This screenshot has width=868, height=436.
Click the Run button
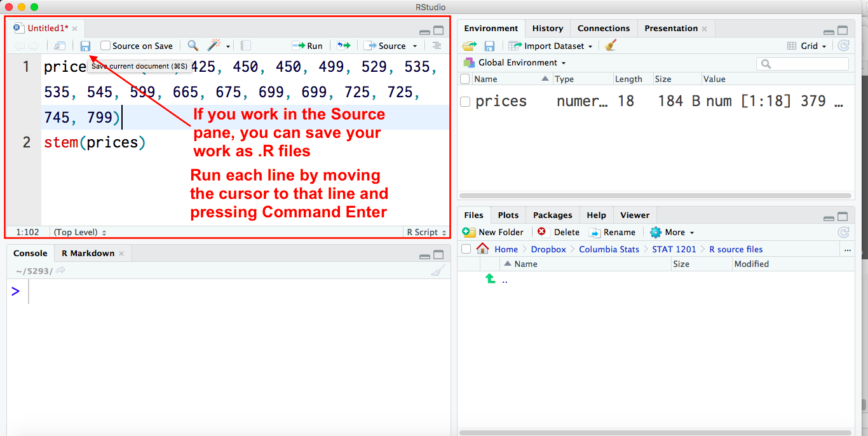pos(308,46)
